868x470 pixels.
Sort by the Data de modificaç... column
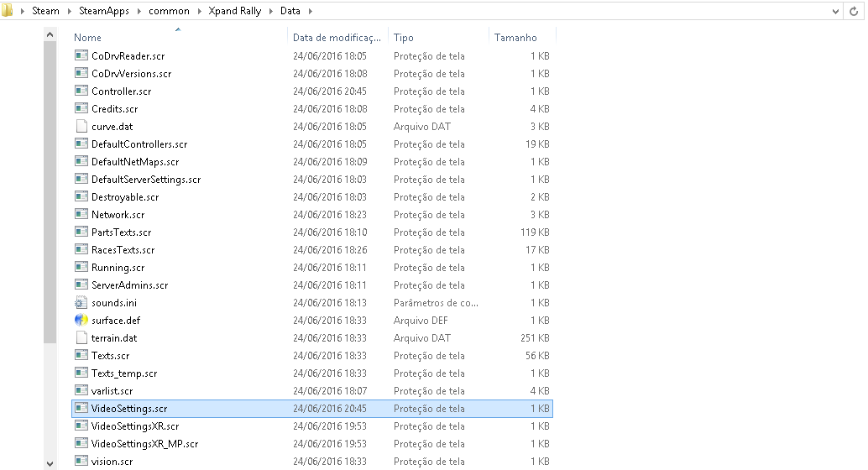click(337, 38)
